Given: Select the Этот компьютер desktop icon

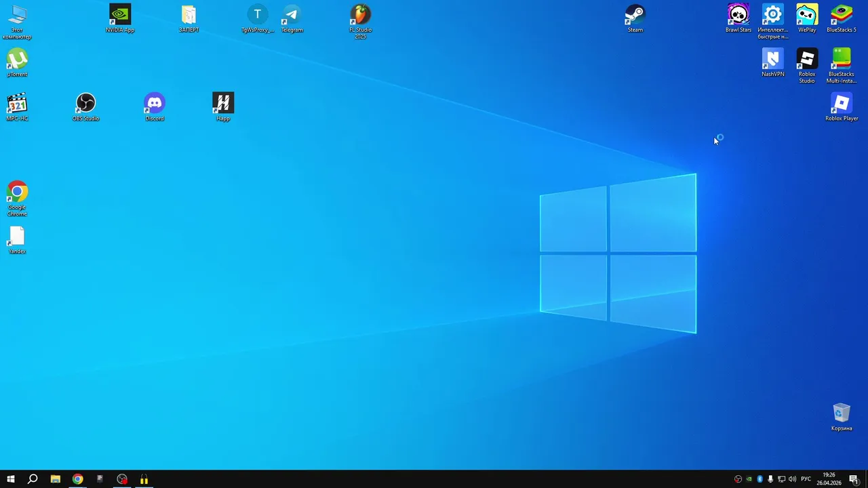Looking at the screenshot, I should tap(17, 22).
